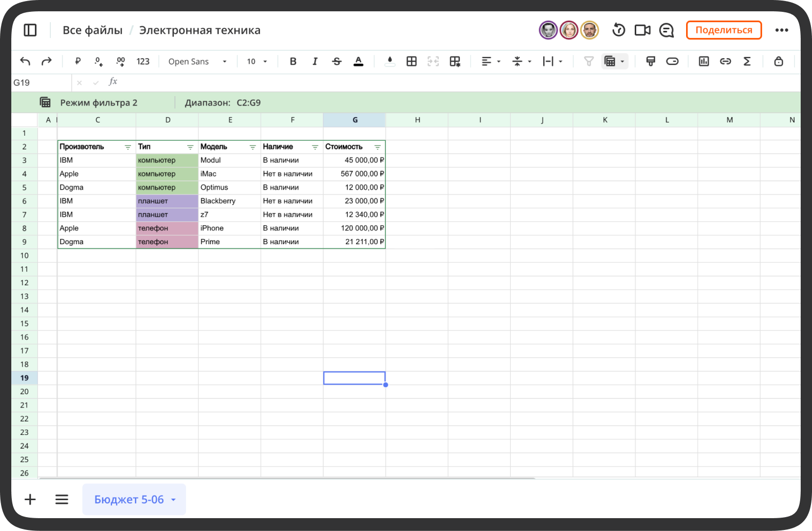Screen dimensions: 812x531
Task: Click the undo arrow
Action: point(25,61)
